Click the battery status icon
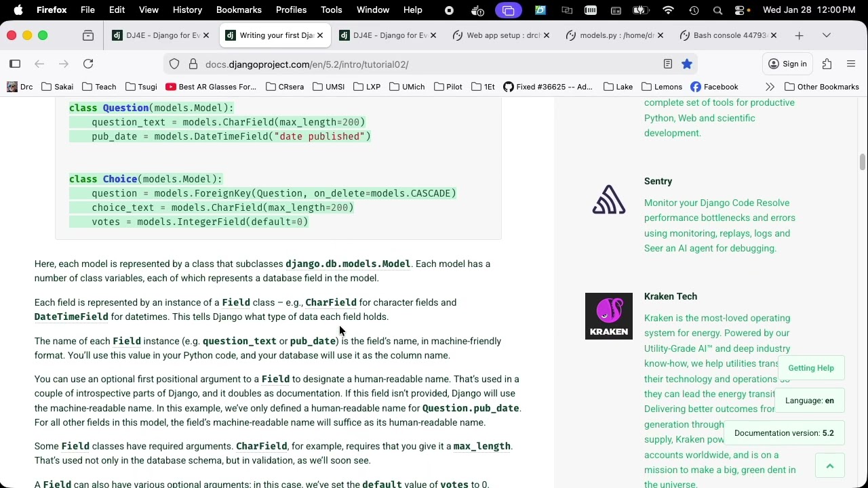Screen dimensions: 868x488 coord(641,10)
